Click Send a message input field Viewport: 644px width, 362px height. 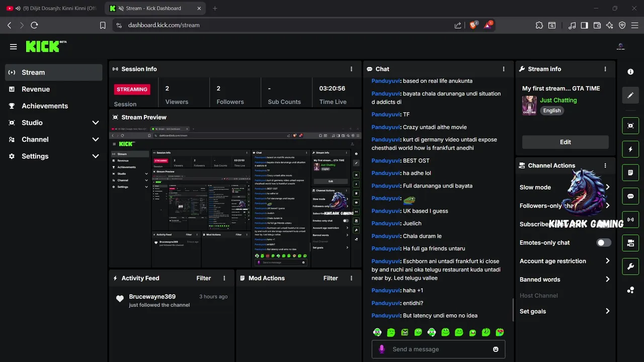pos(438,349)
